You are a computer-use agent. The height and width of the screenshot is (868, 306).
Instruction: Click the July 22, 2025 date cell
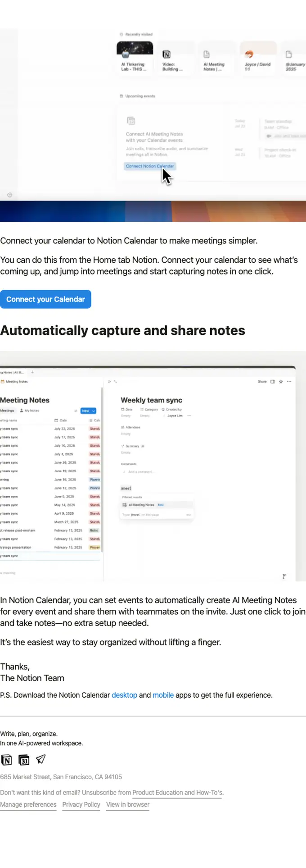coord(65,429)
